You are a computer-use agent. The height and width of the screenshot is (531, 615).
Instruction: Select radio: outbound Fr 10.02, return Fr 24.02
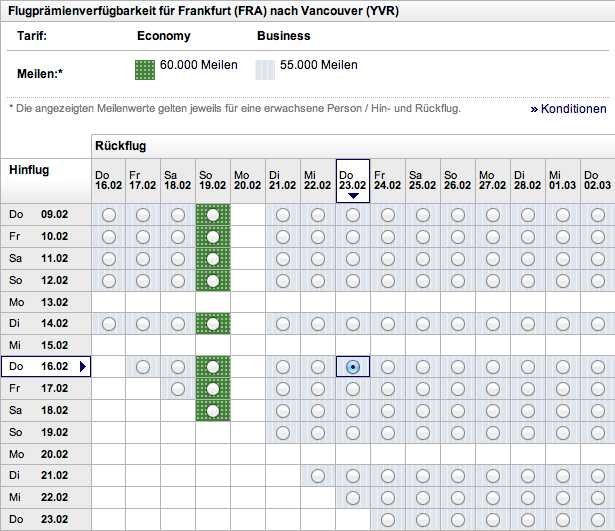(x=388, y=237)
